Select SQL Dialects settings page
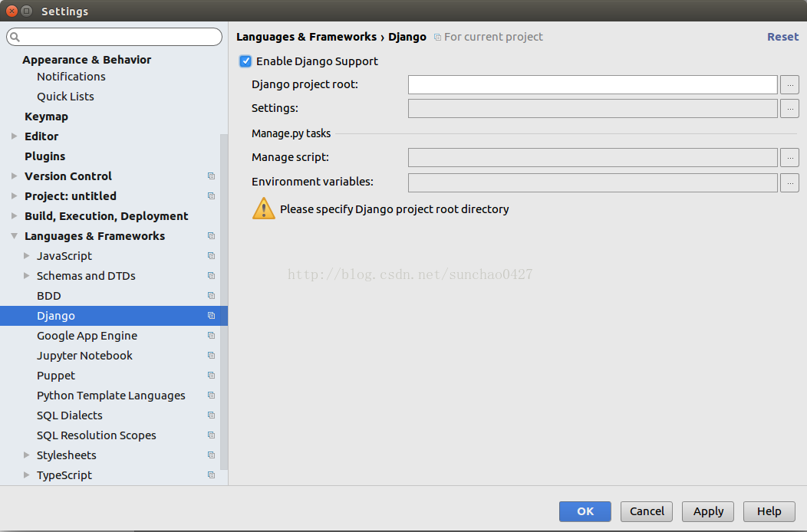 click(70, 415)
